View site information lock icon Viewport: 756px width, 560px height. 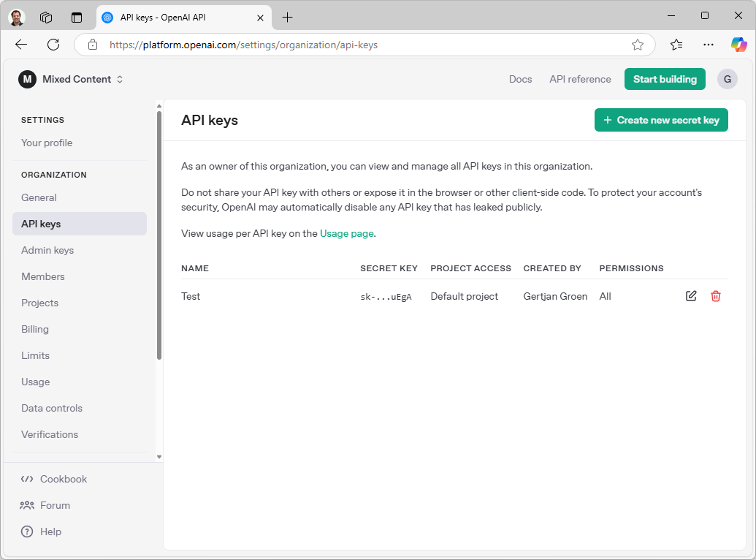pyautogui.click(x=93, y=45)
